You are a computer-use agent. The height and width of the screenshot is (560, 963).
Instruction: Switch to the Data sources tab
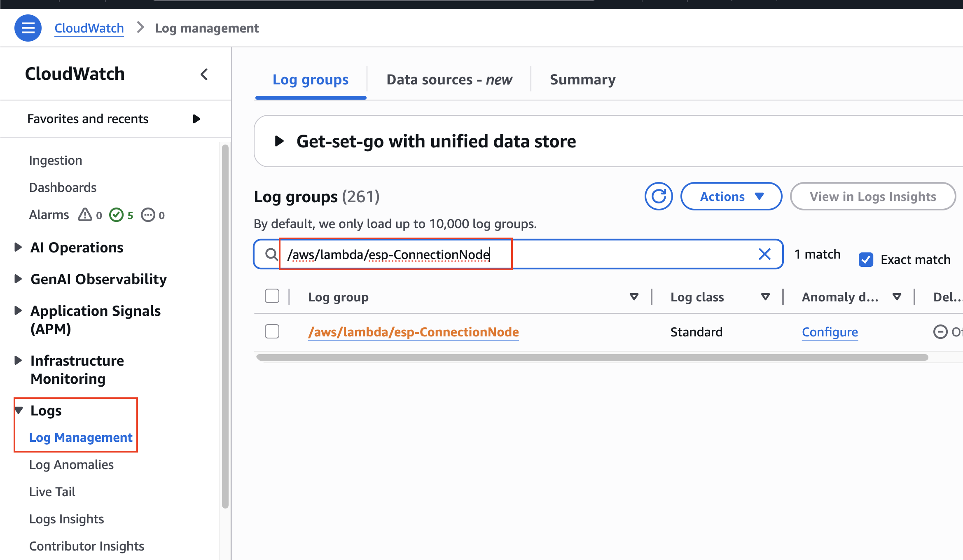pyautogui.click(x=449, y=79)
